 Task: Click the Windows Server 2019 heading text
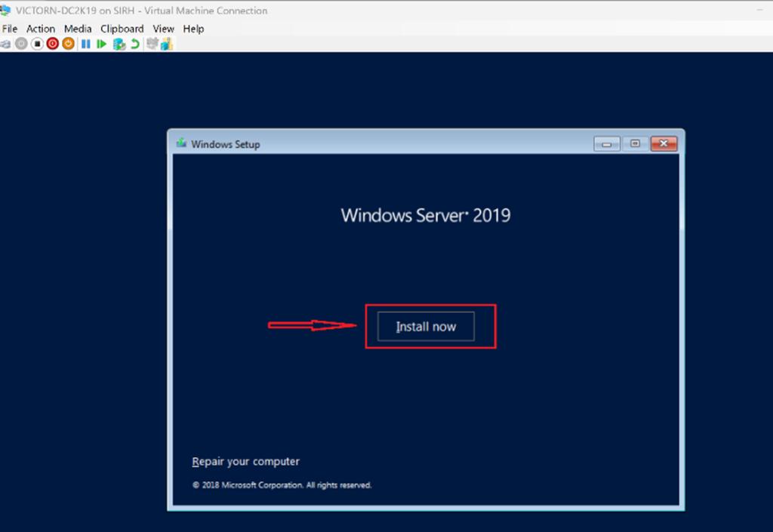(426, 215)
